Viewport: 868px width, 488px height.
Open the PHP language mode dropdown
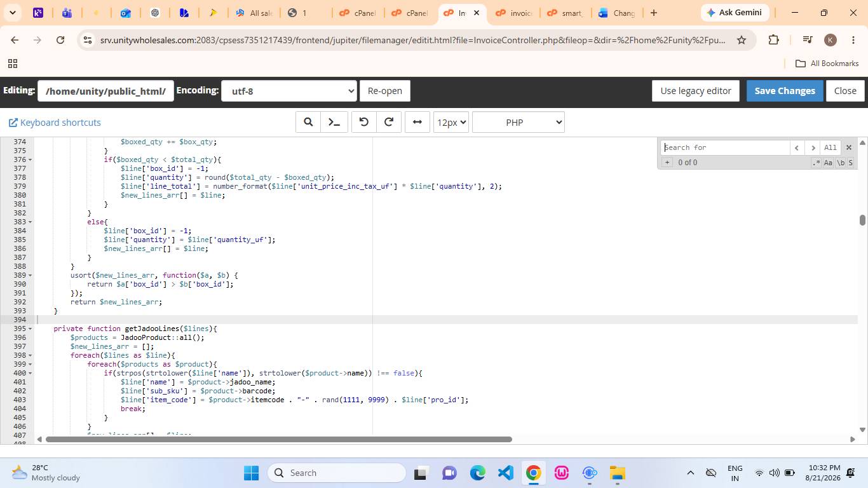click(x=519, y=122)
